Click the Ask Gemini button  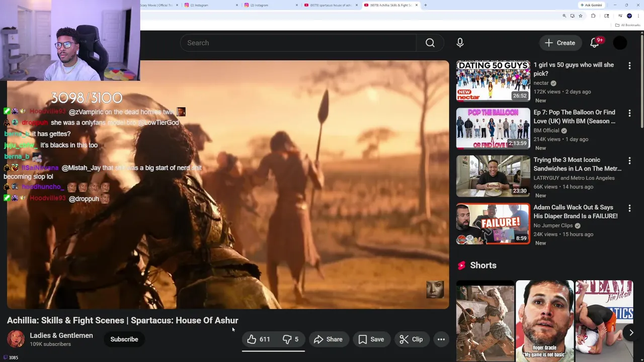click(x=591, y=5)
